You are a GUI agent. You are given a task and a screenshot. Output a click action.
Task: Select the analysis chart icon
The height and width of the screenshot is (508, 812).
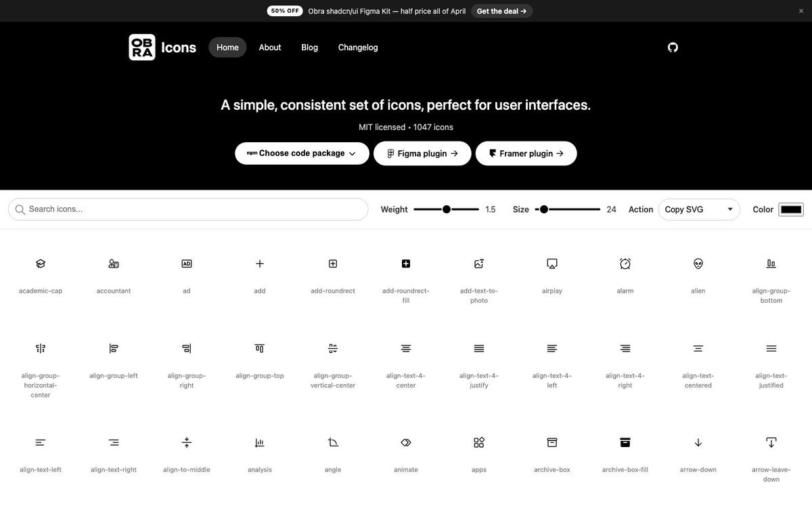pyautogui.click(x=260, y=442)
